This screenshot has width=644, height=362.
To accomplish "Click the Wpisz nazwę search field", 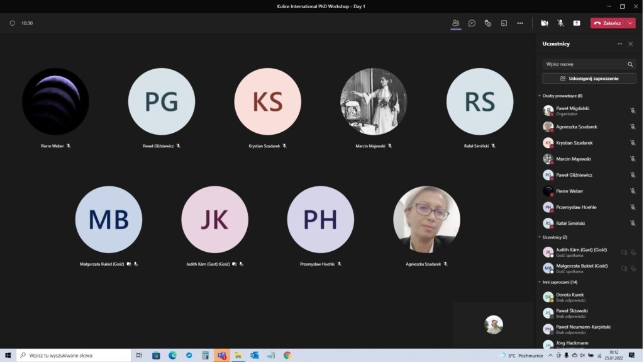I will coord(584,64).
